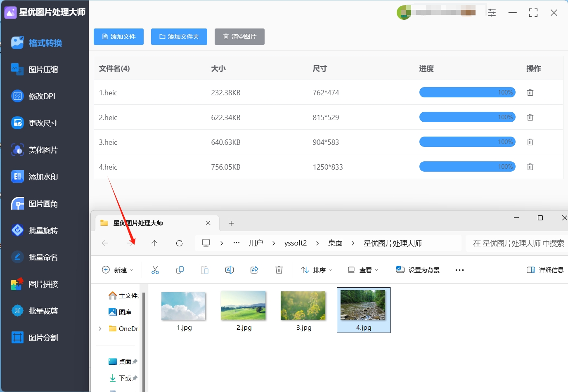Click the Explorer cut (scissors) icon
Screen dimensions: 568x392
click(x=155, y=270)
